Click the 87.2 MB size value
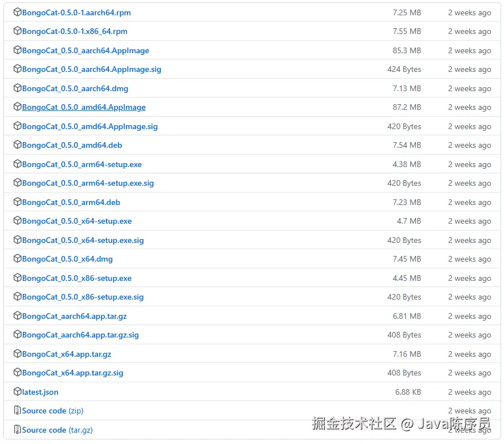Screen dimensions: 504x444 point(406,107)
